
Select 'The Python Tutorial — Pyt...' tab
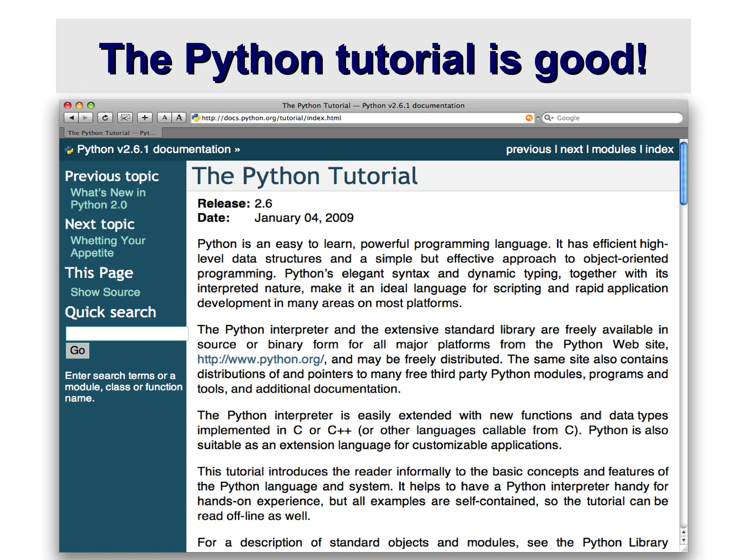pyautogui.click(x=111, y=133)
